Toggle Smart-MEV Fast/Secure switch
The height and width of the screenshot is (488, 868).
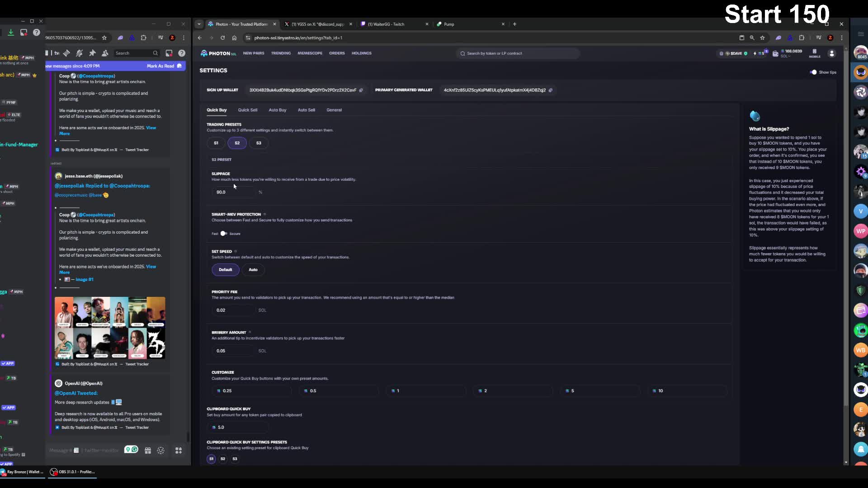(x=223, y=234)
